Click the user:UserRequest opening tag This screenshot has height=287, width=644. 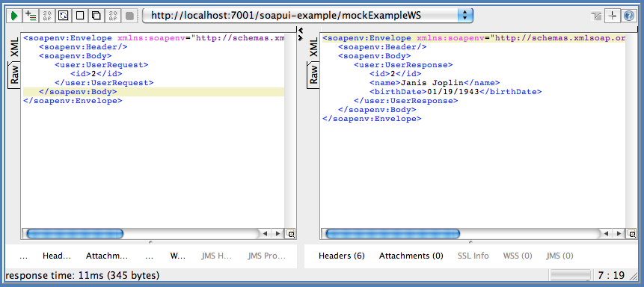(x=102, y=65)
